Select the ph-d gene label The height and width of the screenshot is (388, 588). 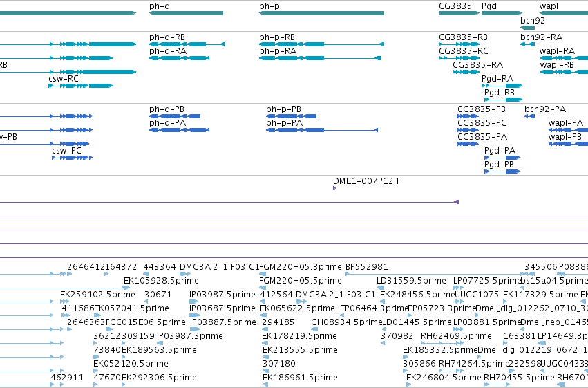click(159, 6)
